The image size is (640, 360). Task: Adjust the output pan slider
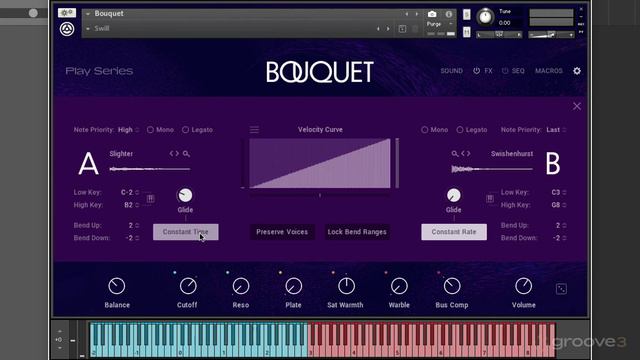499,35
